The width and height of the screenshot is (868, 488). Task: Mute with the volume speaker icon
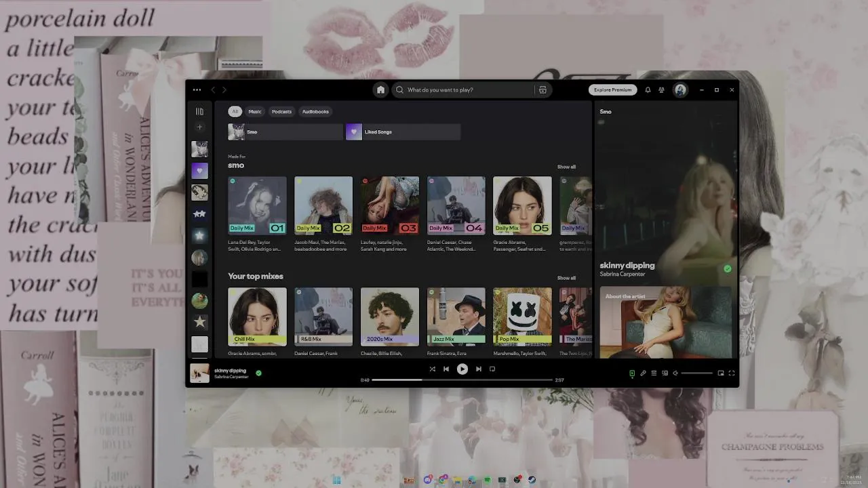(675, 373)
